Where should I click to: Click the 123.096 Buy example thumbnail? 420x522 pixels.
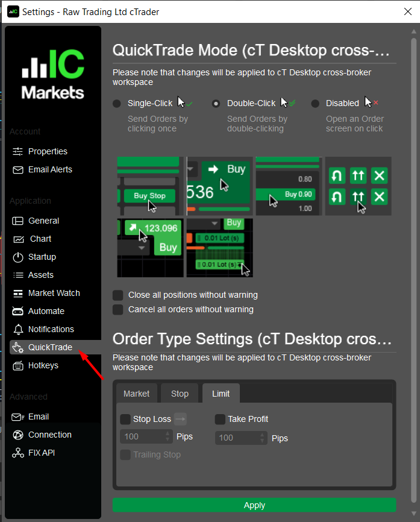coord(151,248)
